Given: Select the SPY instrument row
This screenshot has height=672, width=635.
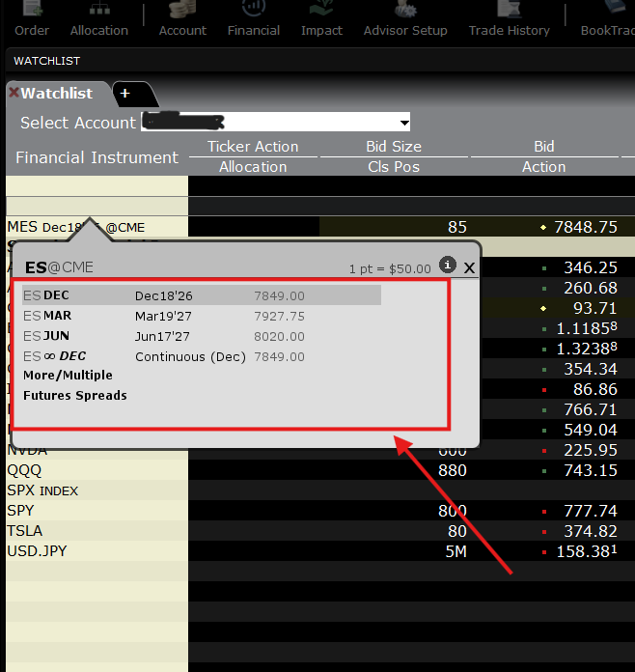Looking at the screenshot, I should tap(97, 511).
